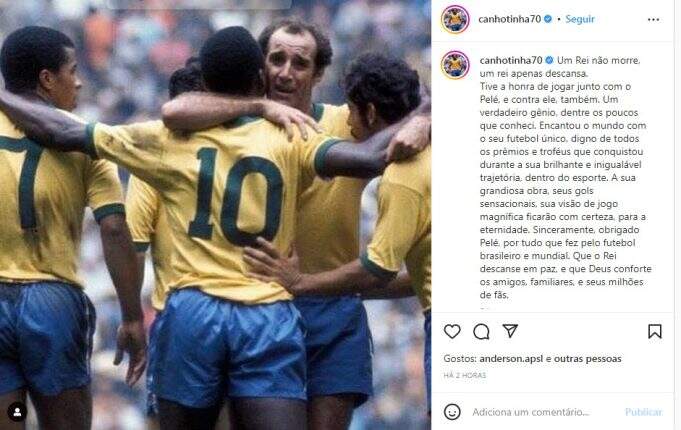681x430 pixels.
Task: Click Publicar to post comment
Action: (x=644, y=412)
